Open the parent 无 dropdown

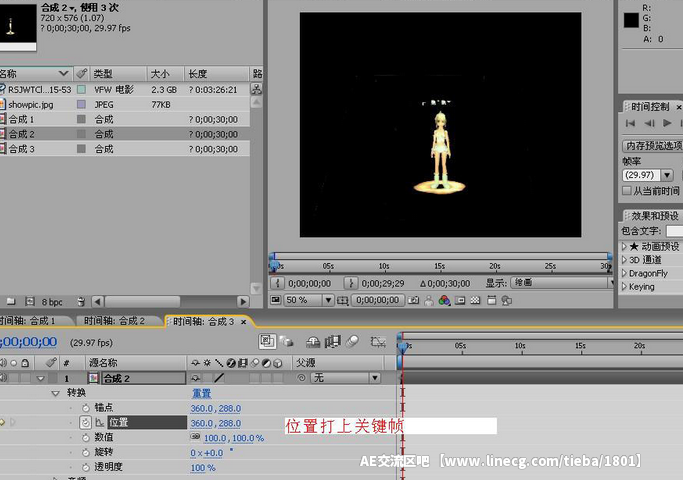tap(345, 378)
